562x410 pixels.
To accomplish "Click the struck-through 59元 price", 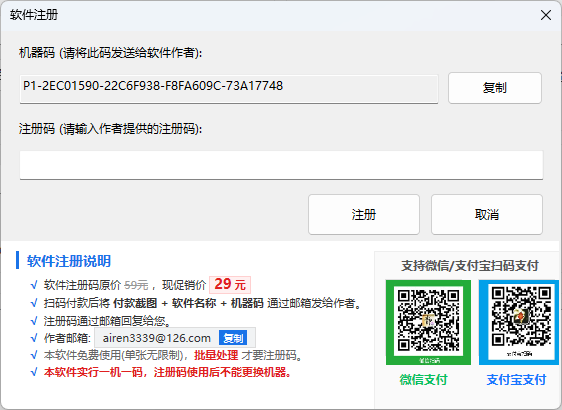I will pyautogui.click(x=136, y=285).
